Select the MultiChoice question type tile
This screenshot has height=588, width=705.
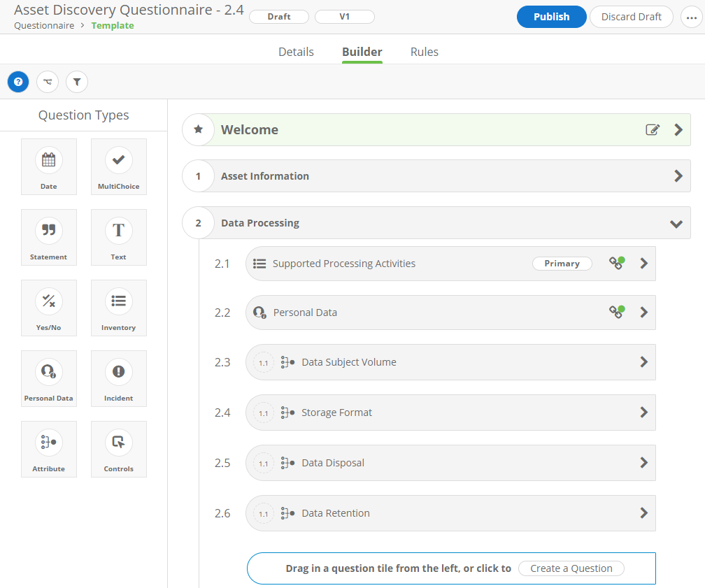pyautogui.click(x=118, y=166)
